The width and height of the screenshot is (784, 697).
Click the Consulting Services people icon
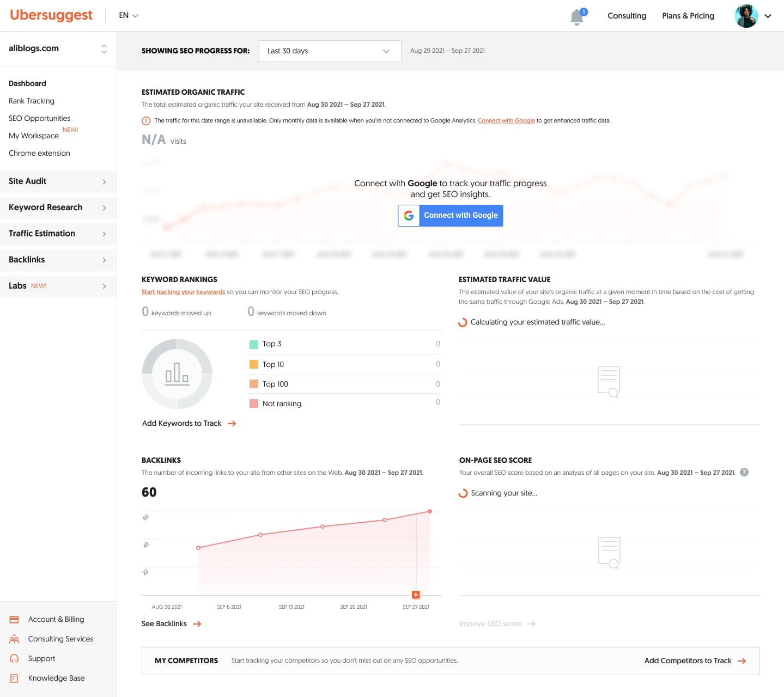[x=15, y=639]
